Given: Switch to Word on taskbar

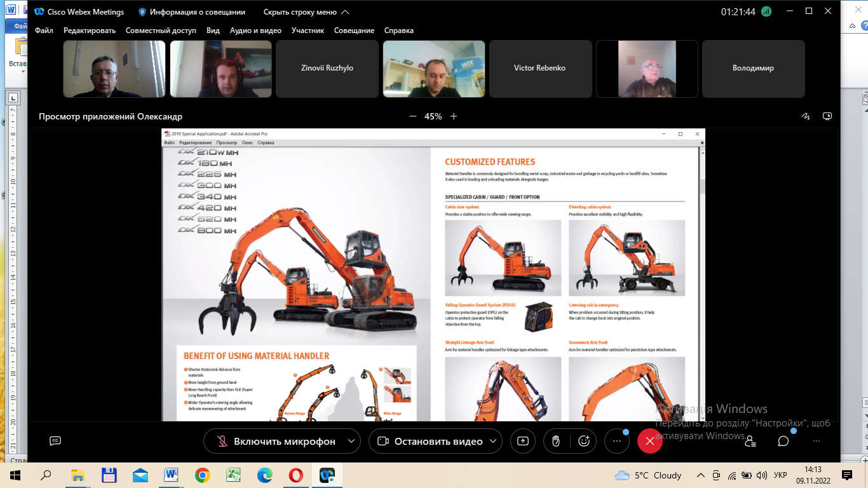Looking at the screenshot, I should tap(171, 475).
